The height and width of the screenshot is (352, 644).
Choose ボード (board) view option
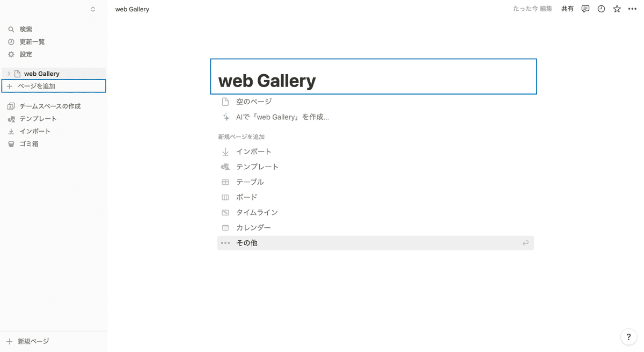pos(247,197)
